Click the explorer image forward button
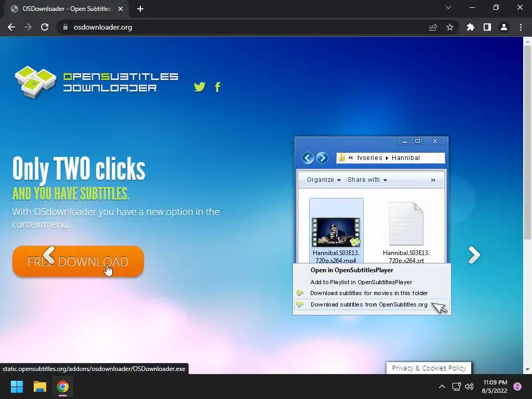 (322, 158)
